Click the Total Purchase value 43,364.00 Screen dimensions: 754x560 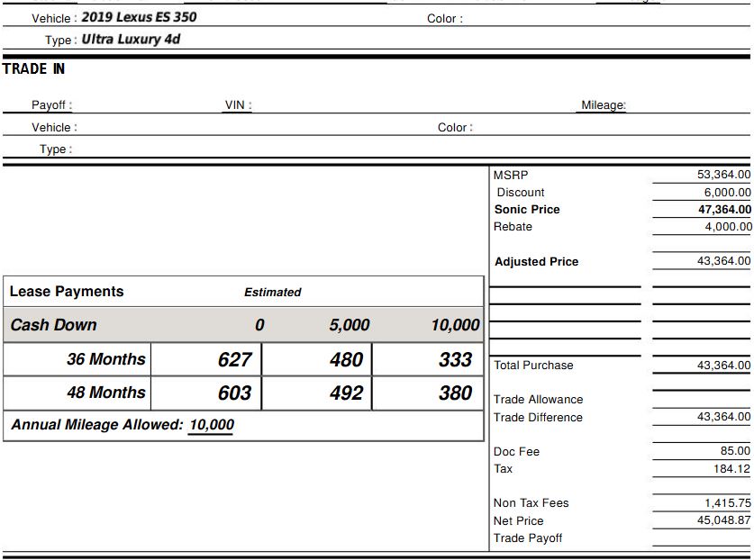click(723, 366)
